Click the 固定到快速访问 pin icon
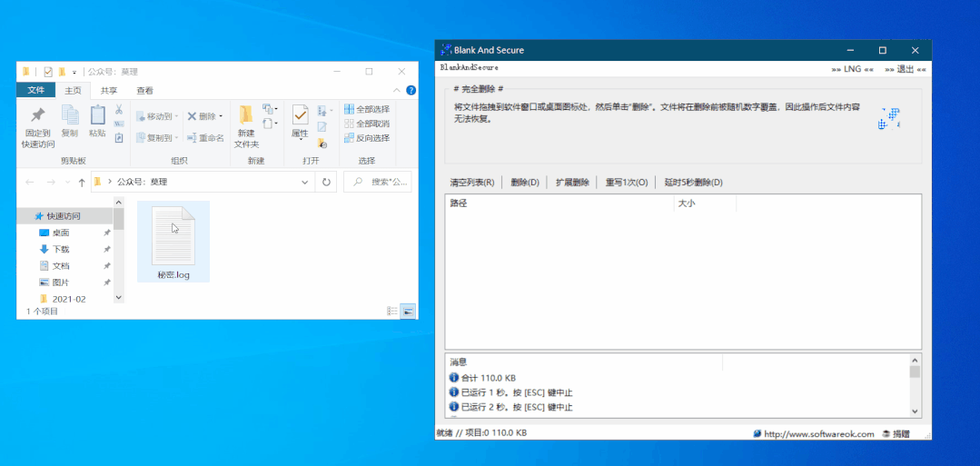Screen dimensions: 980x466 click(37, 115)
